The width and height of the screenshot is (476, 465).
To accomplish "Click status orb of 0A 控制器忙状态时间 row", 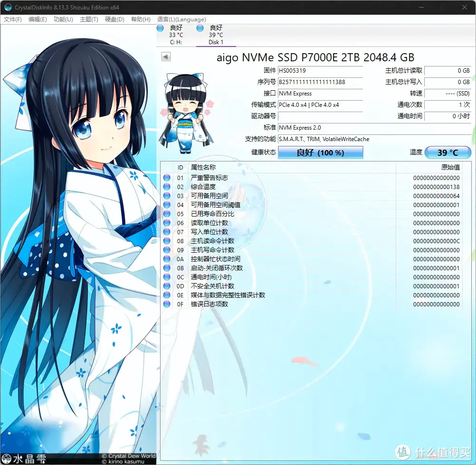I will click(x=167, y=259).
